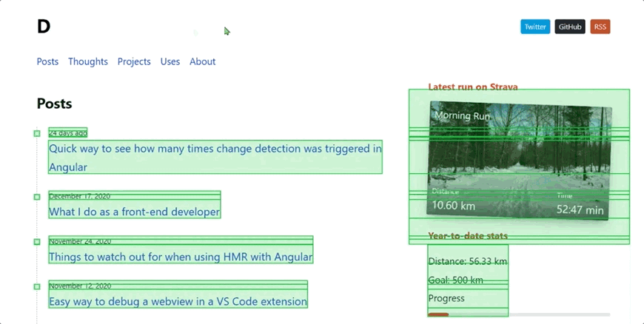644x324 pixels.
Task: Open the HMR with Angular post
Action: click(181, 257)
